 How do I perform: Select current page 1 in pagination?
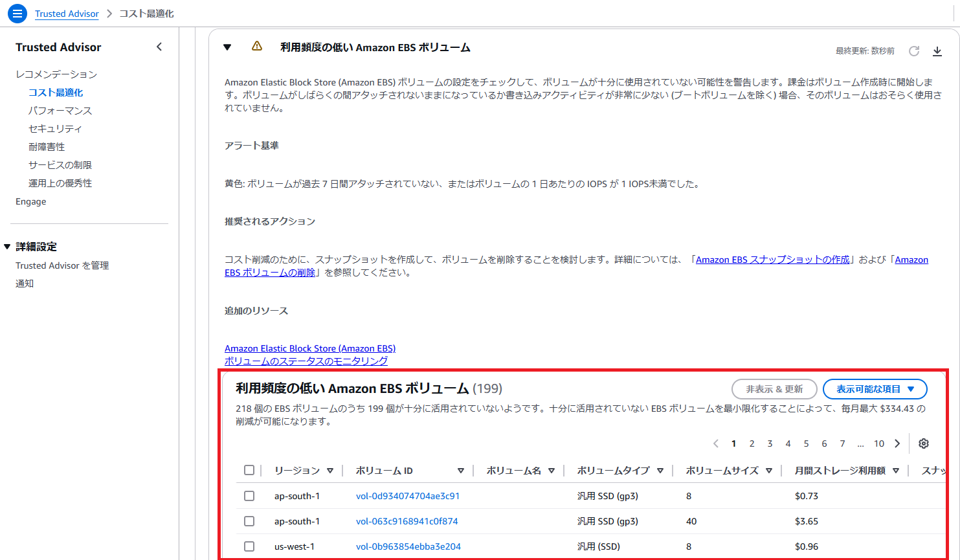(x=733, y=443)
